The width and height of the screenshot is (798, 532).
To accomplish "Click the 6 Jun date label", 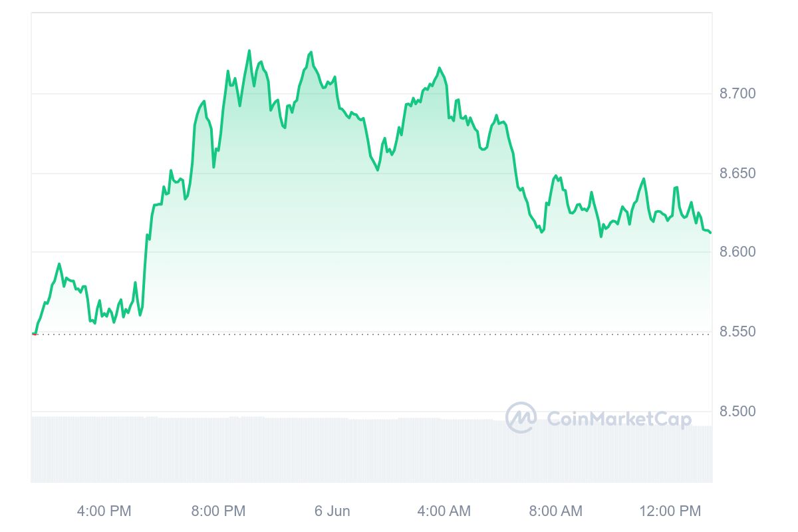I will pyautogui.click(x=332, y=511).
